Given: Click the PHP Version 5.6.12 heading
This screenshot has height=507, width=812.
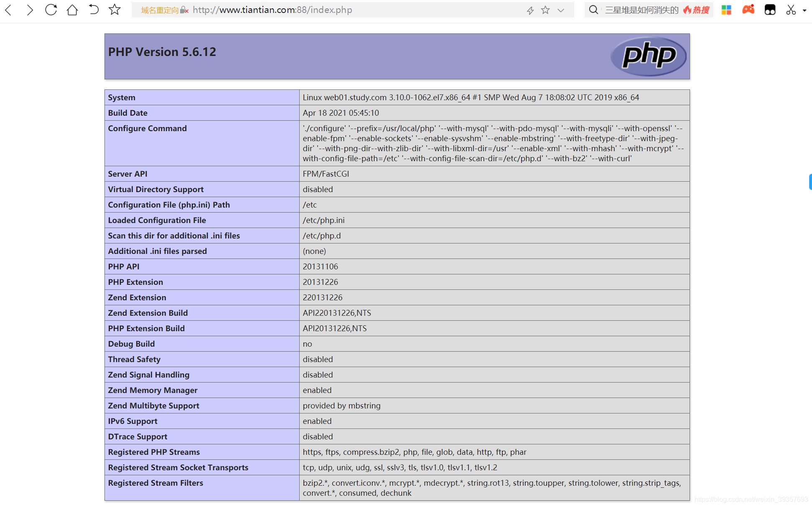Looking at the screenshot, I should pyautogui.click(x=162, y=52).
